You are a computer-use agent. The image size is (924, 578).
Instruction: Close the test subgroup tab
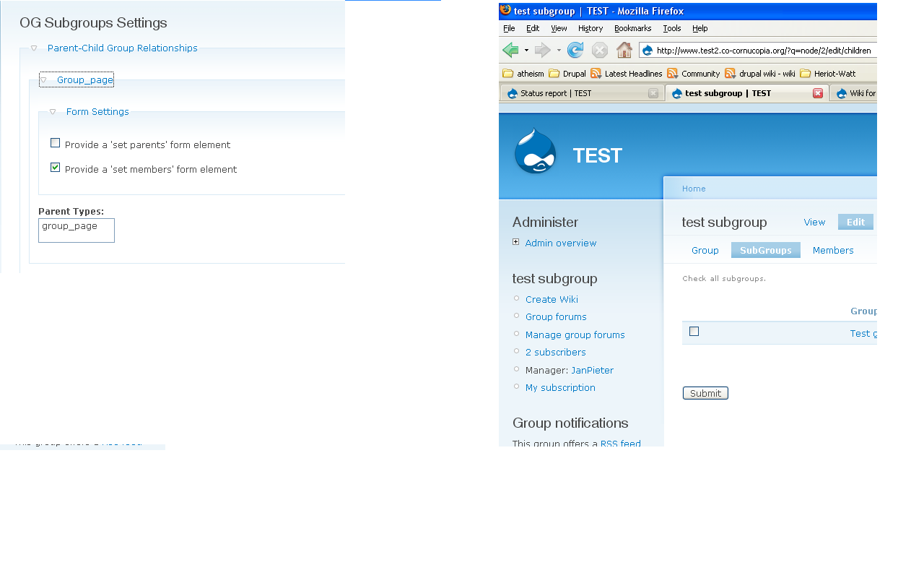coord(818,93)
